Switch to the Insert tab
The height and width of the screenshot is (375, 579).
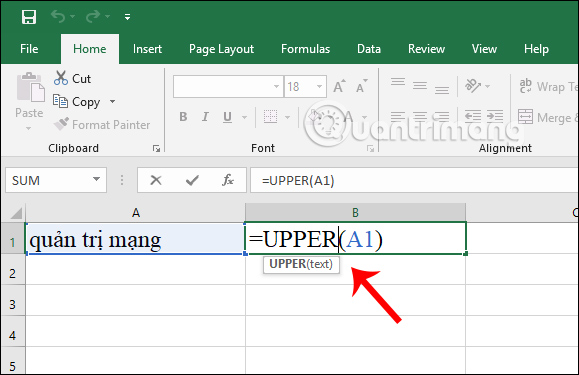pyautogui.click(x=147, y=49)
